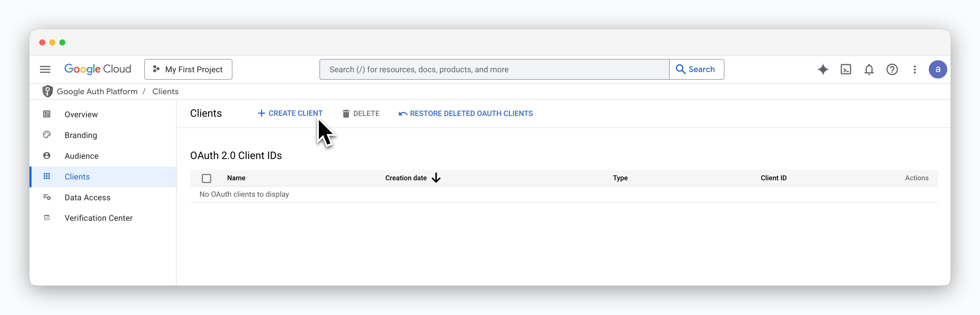Open the hamburger navigation menu
980x315 pixels.
45,69
